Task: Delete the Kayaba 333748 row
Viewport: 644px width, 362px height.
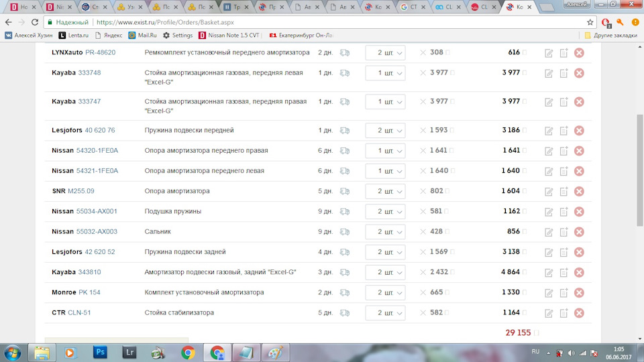Action: pyautogui.click(x=579, y=73)
